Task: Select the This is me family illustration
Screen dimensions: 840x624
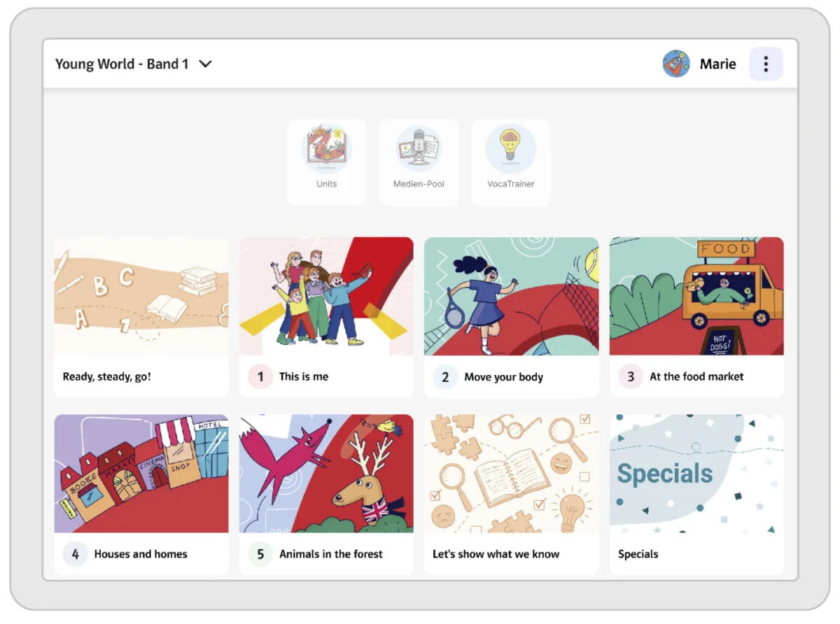Action: tap(326, 297)
